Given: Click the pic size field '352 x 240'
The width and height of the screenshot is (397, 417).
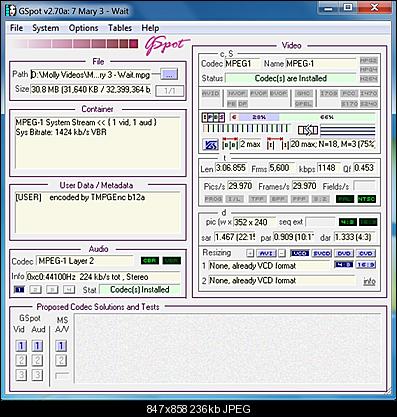Looking at the screenshot, I should pyautogui.click(x=254, y=222).
